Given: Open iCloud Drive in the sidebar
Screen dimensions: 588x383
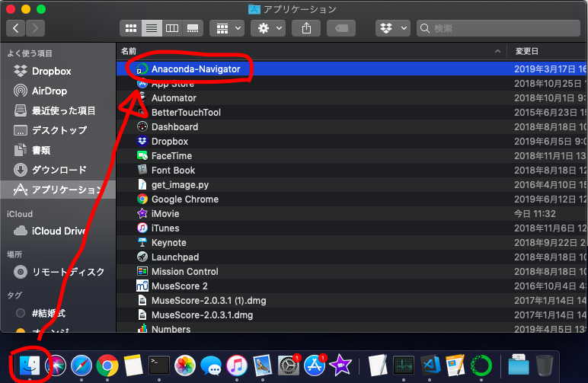Looking at the screenshot, I should 59,231.
